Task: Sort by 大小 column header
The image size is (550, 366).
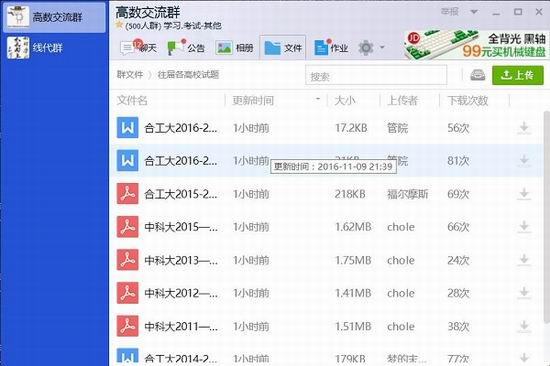Action: tap(344, 101)
